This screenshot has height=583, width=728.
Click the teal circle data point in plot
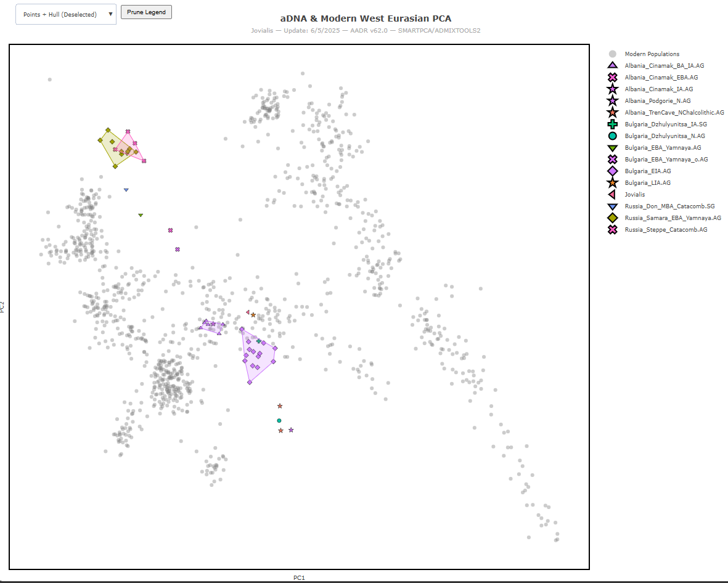[x=279, y=420]
